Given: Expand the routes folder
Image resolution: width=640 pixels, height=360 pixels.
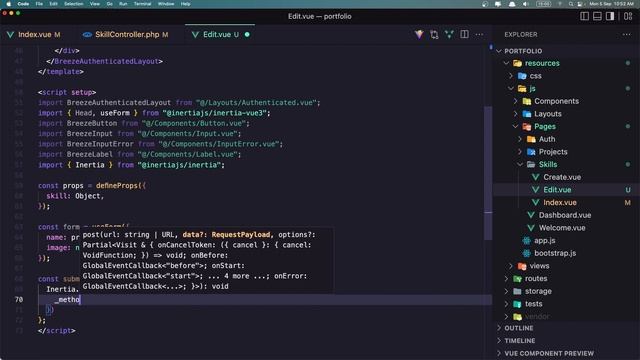Looking at the screenshot, I should 506,278.
